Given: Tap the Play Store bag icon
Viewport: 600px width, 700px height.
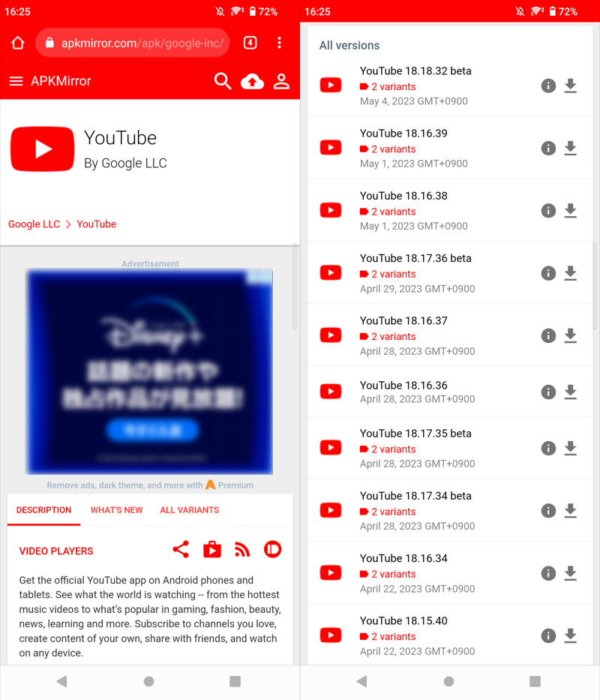Looking at the screenshot, I should pyautogui.click(x=212, y=549).
